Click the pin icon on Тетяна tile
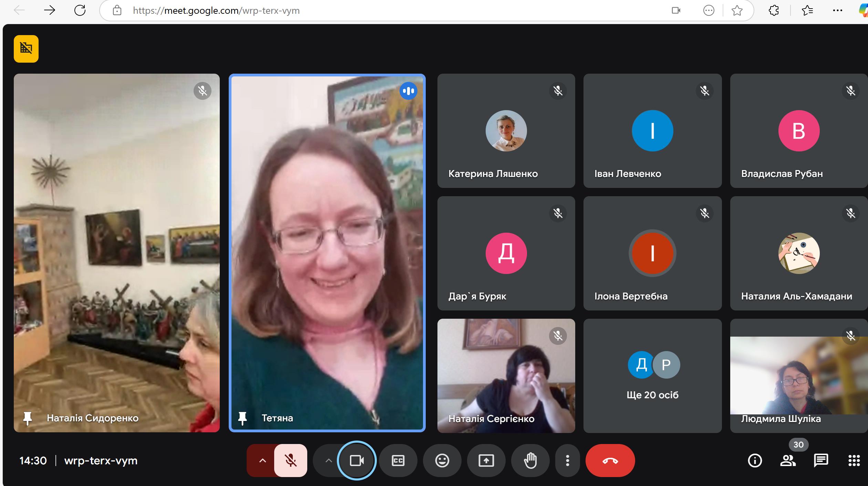The height and width of the screenshot is (486, 868). pyautogui.click(x=242, y=418)
